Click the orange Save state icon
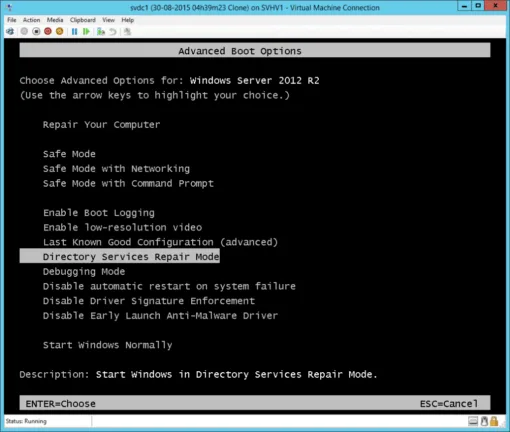The height and width of the screenshot is (432, 510). coord(59,31)
